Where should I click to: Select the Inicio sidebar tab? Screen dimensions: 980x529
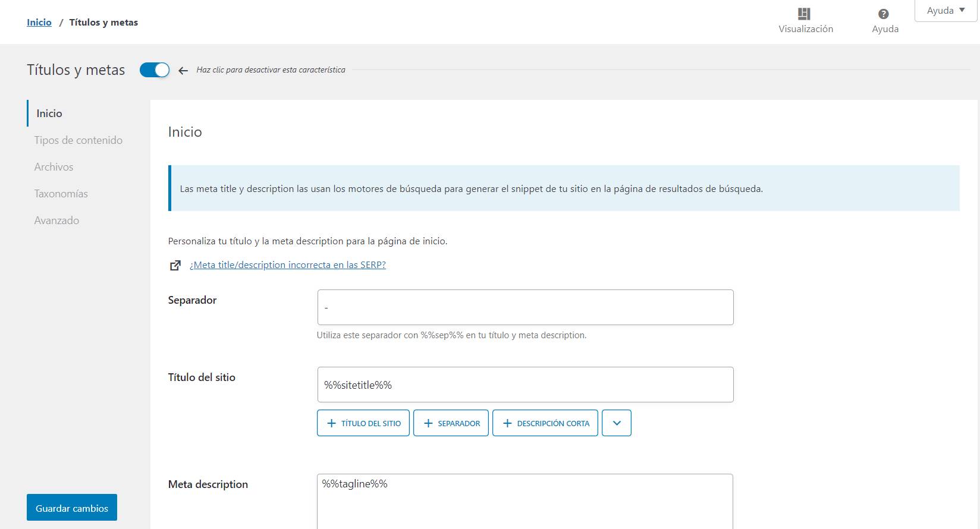49,114
